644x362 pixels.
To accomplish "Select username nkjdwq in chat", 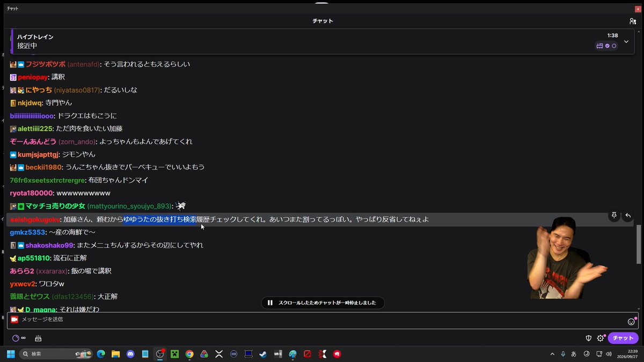I will coord(30,103).
